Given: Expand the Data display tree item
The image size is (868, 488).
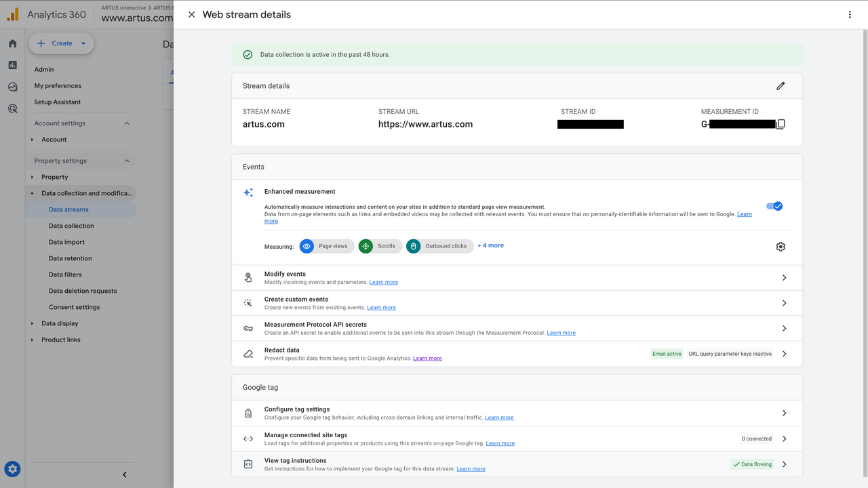Looking at the screenshot, I should point(33,323).
